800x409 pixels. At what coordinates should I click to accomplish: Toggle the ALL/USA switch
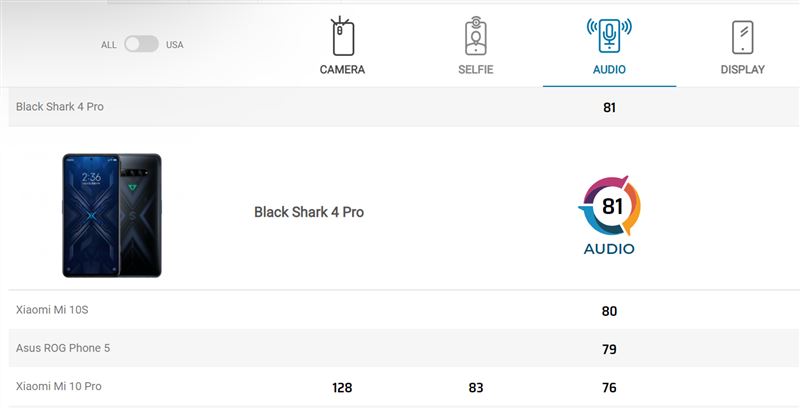[141, 44]
